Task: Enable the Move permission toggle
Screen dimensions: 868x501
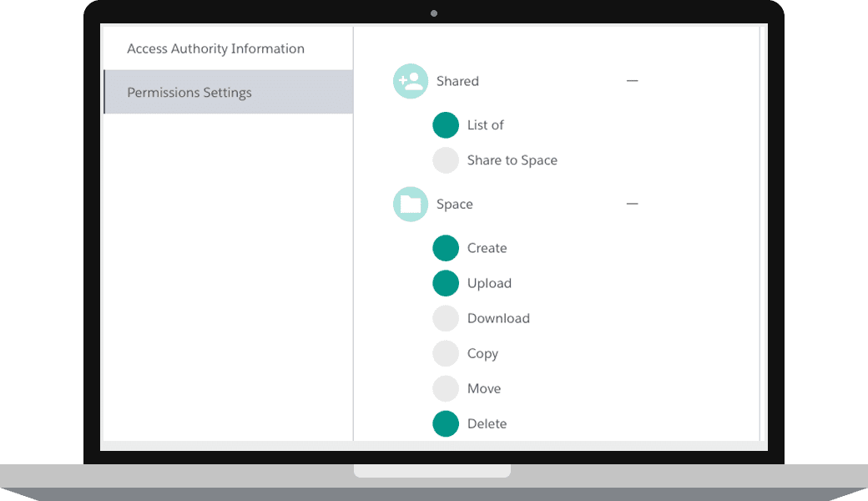Action: coord(446,388)
